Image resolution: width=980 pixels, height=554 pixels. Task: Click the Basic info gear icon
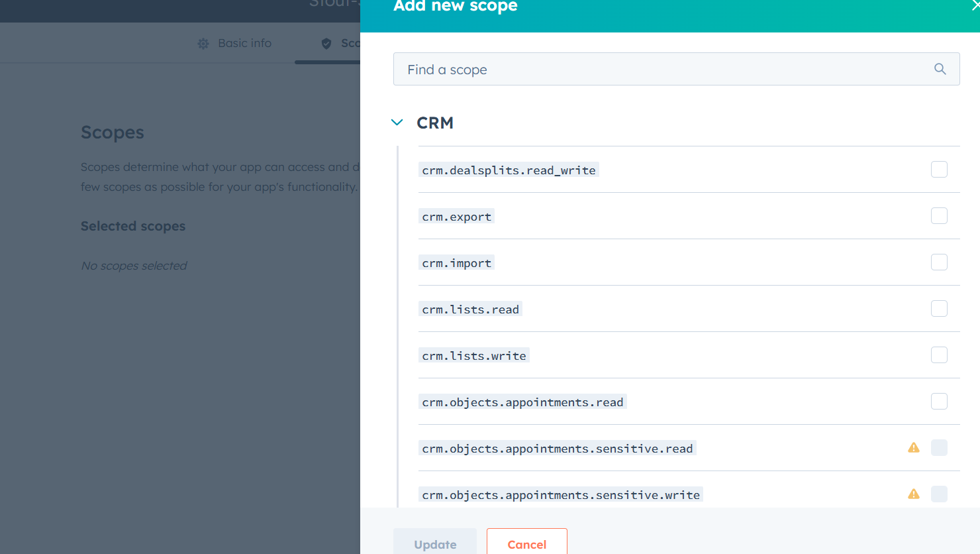203,44
